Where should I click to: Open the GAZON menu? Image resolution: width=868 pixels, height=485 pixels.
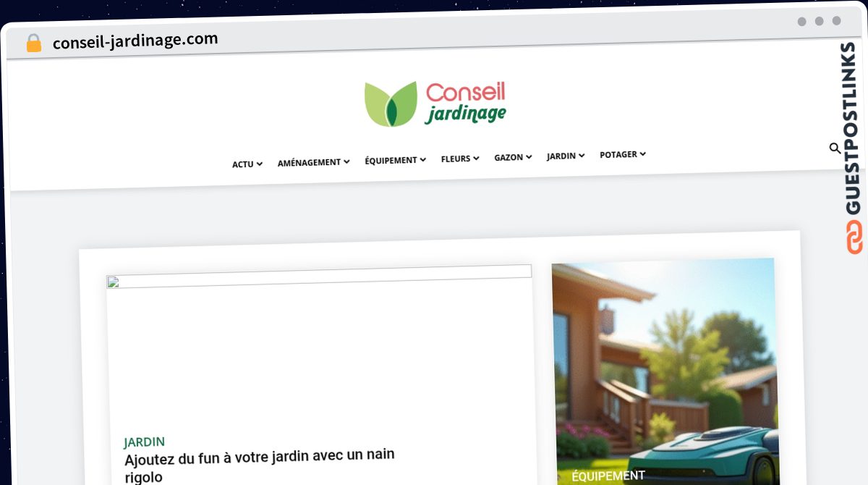coord(513,157)
